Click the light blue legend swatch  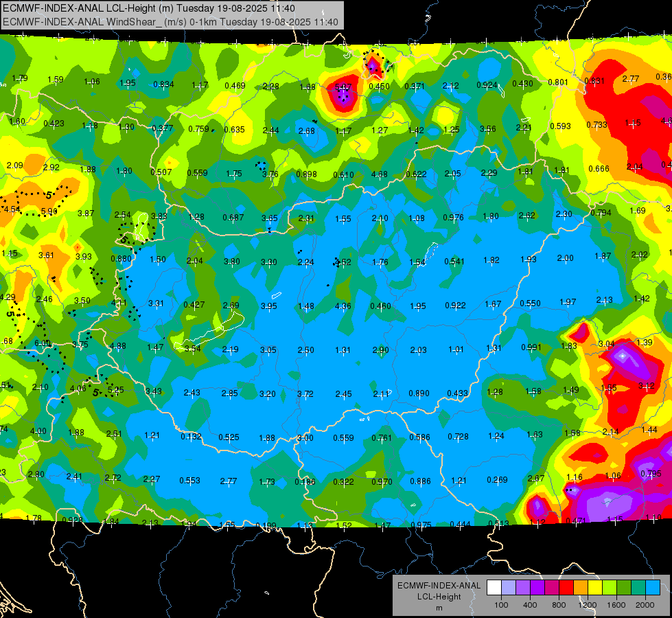coord(653,588)
